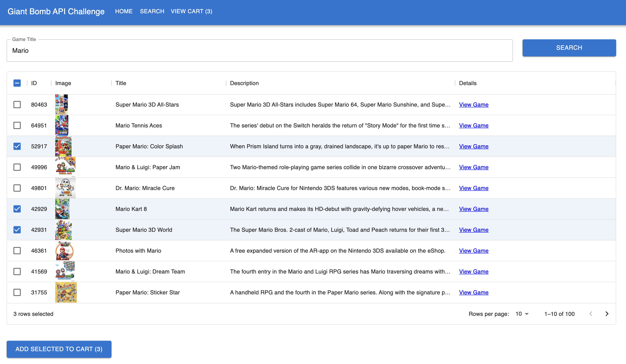Open View Game link for Mario Kart 8
The width and height of the screenshot is (626, 364).
[x=474, y=209]
